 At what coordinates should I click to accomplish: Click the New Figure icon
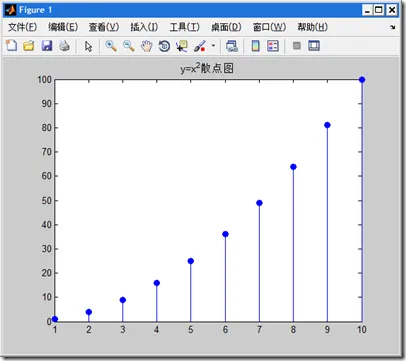tap(12, 45)
